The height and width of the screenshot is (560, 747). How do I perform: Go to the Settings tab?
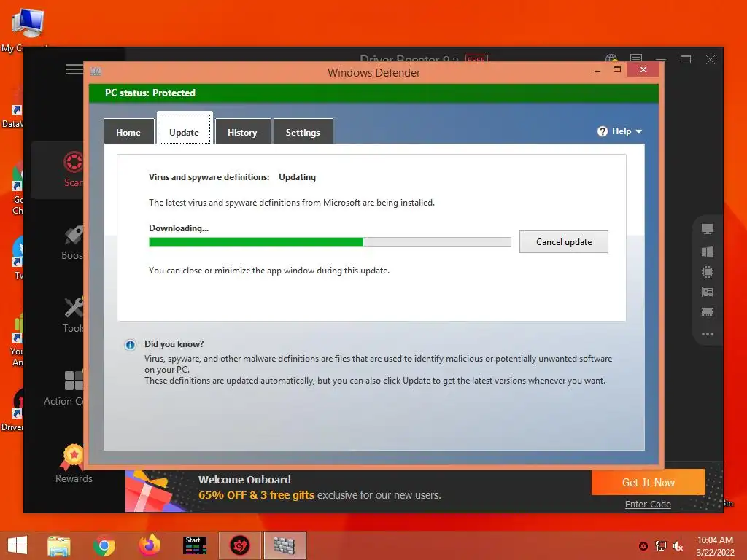(x=303, y=132)
